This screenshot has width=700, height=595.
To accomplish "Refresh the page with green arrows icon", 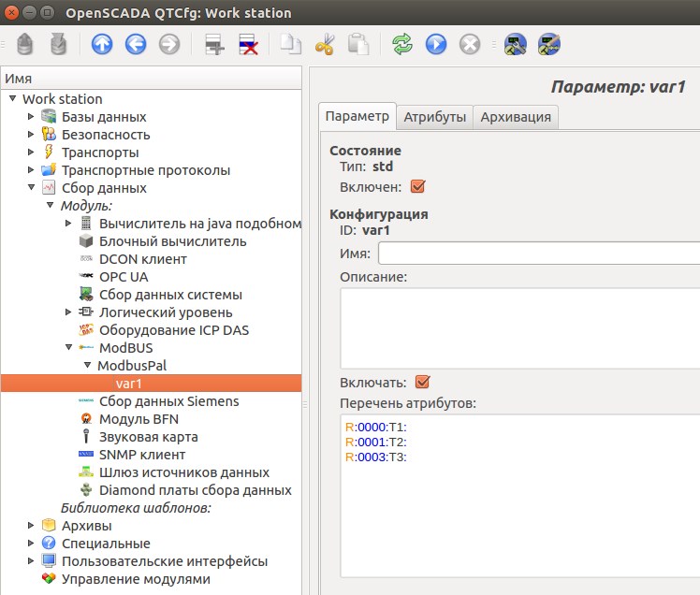I will pos(402,44).
